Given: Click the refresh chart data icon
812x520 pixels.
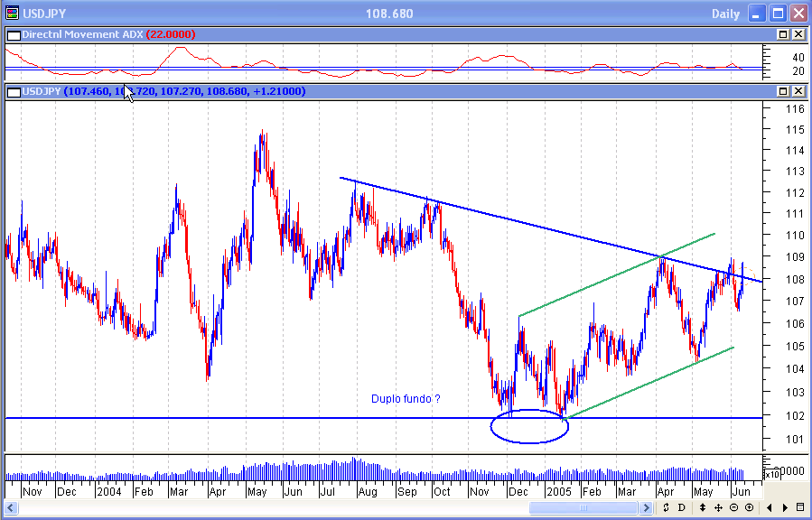Looking at the screenshot, I should [666, 508].
